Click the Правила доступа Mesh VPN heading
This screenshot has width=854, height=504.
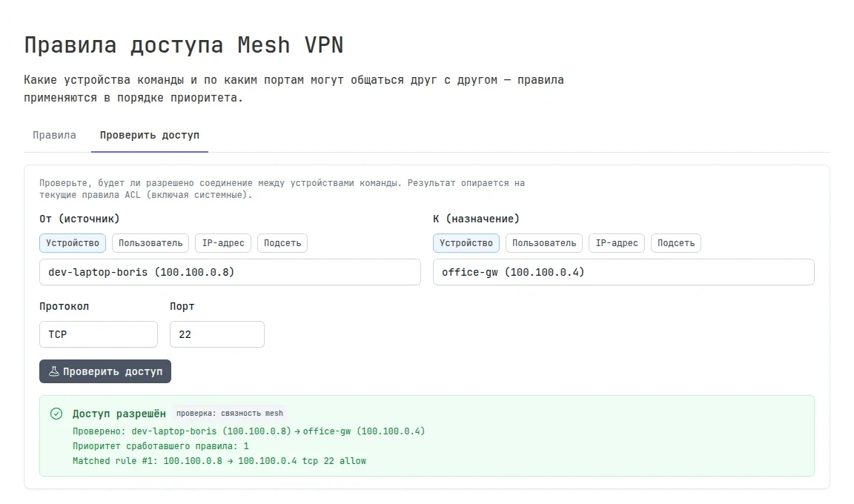[x=184, y=44]
